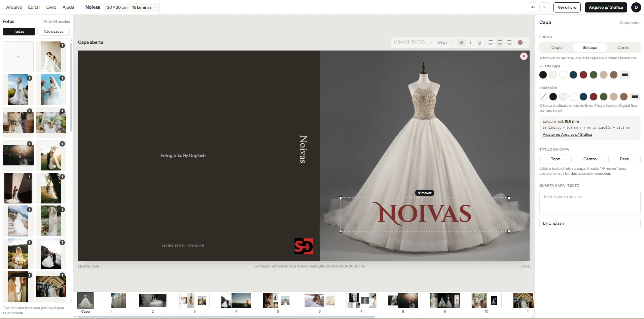Open the Arquivo menu
Viewport: 644px width, 319px height.
[x=14, y=7]
